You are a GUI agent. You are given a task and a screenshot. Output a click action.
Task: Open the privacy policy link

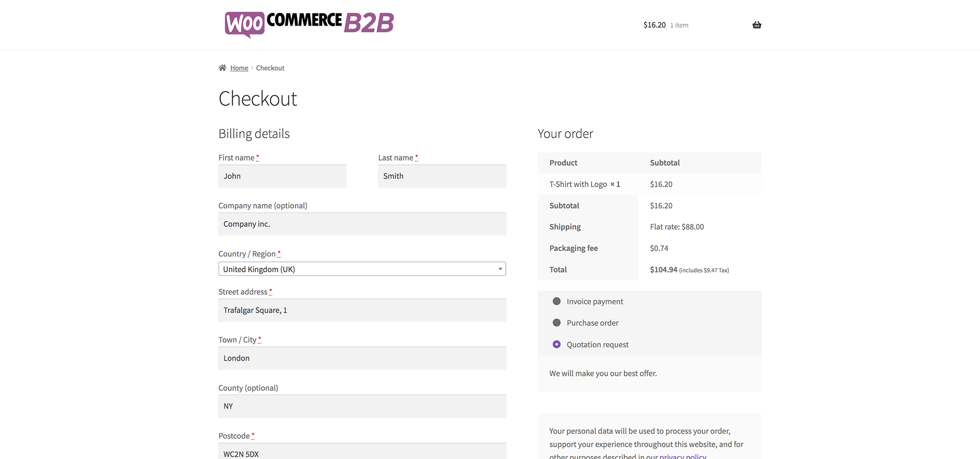[682, 455]
